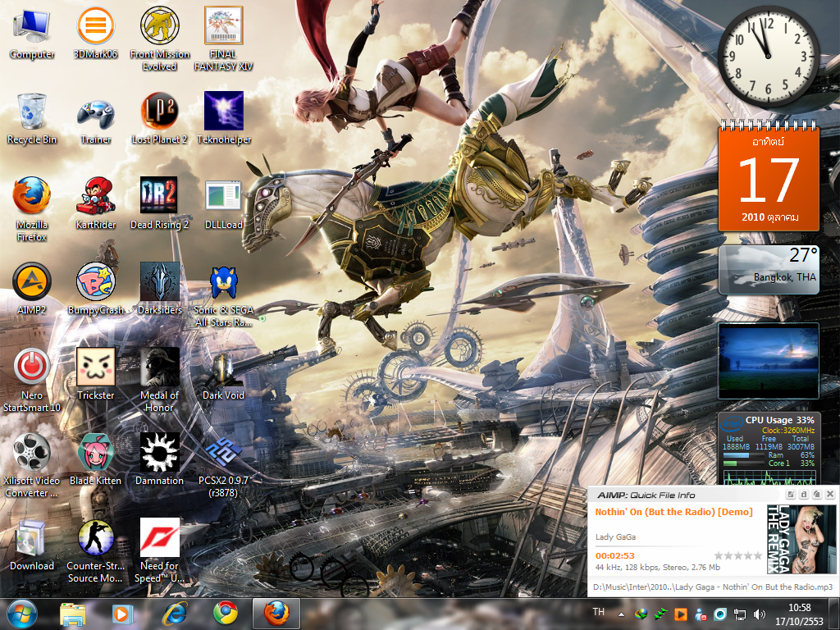The image size is (840, 630).
Task: Open the orange AIMP play tray icon
Action: 680,614
